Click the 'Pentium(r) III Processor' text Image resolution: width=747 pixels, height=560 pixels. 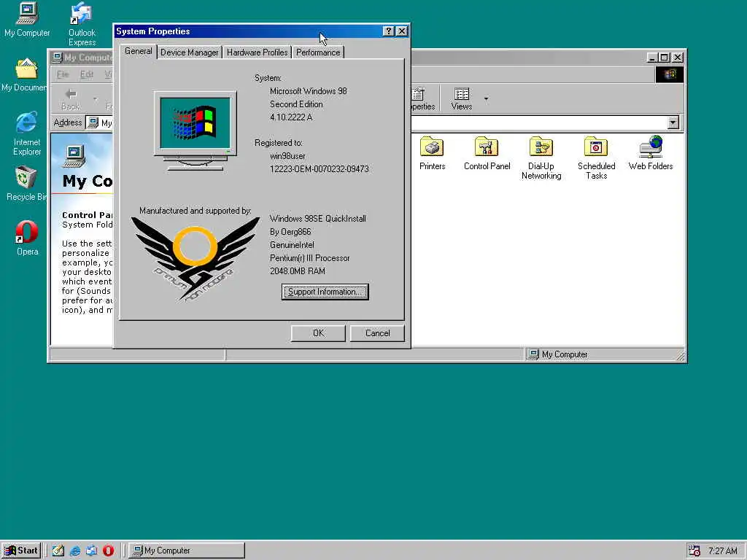tap(309, 258)
